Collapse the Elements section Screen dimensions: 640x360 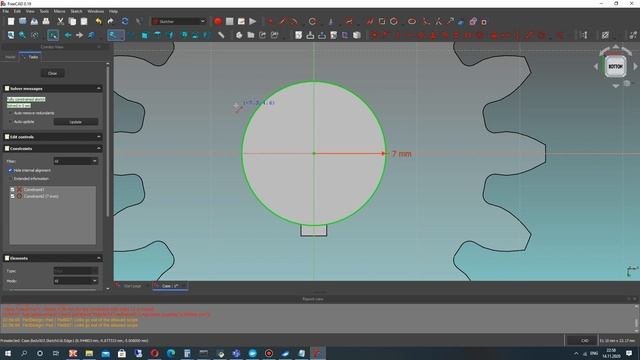(98, 258)
